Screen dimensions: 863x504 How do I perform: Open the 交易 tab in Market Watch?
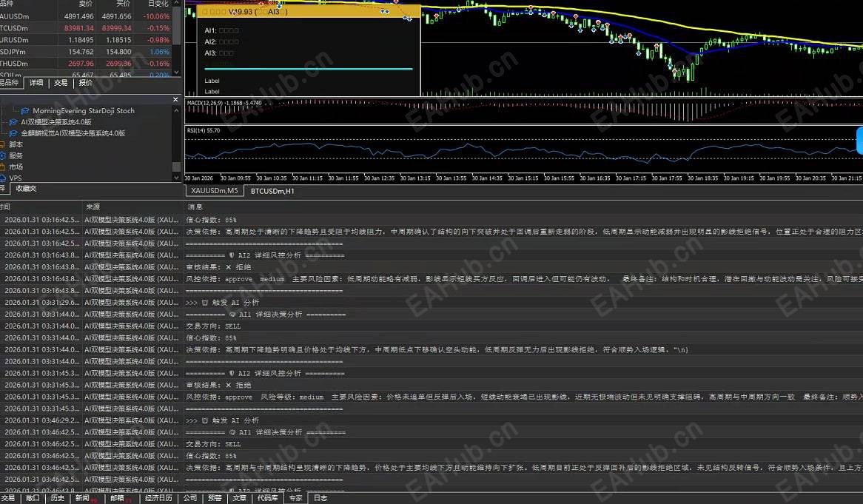coord(61,83)
